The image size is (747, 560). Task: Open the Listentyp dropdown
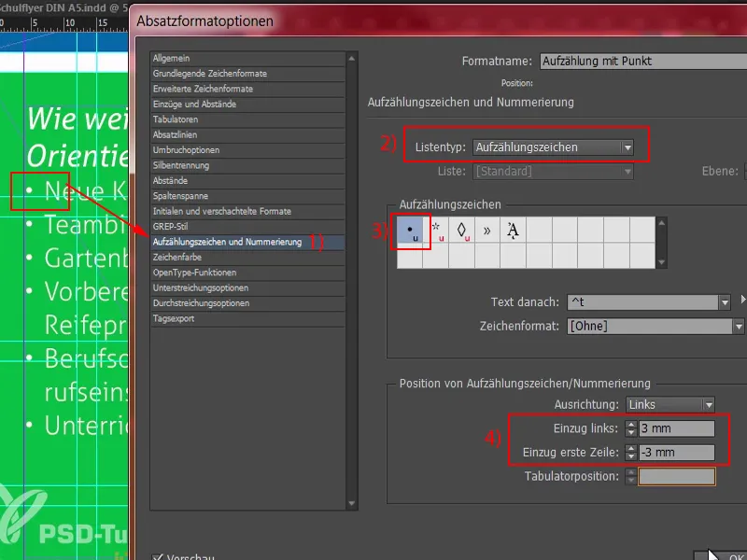pyautogui.click(x=553, y=147)
